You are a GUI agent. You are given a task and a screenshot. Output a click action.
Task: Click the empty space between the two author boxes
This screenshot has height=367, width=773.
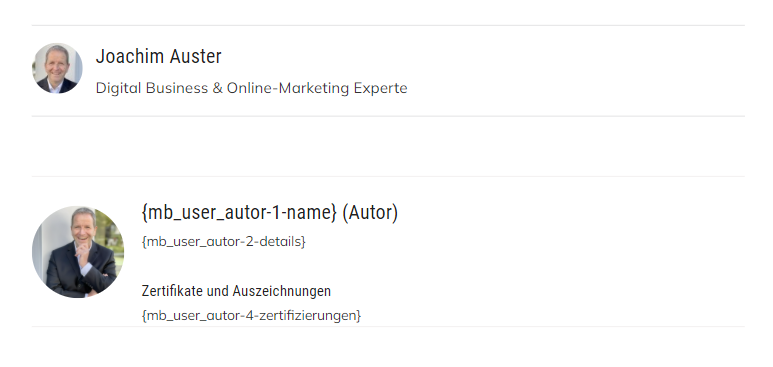pyautogui.click(x=388, y=147)
